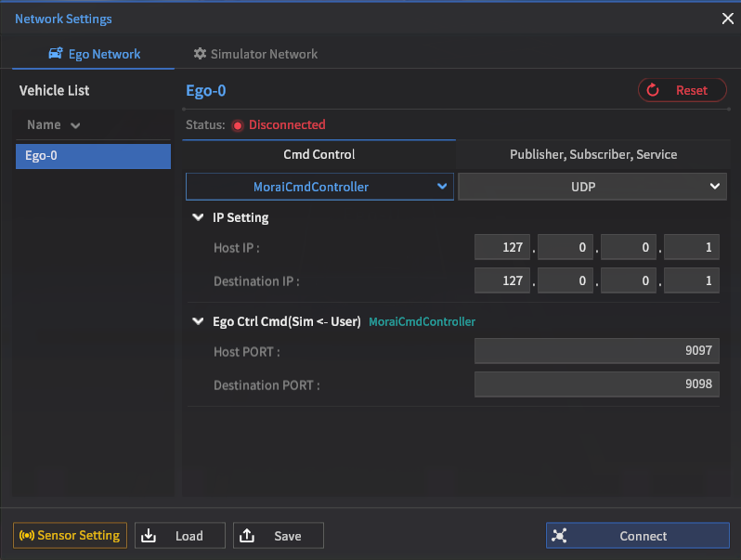Click the Sensor Setting button
The image size is (741, 560).
coord(70,536)
